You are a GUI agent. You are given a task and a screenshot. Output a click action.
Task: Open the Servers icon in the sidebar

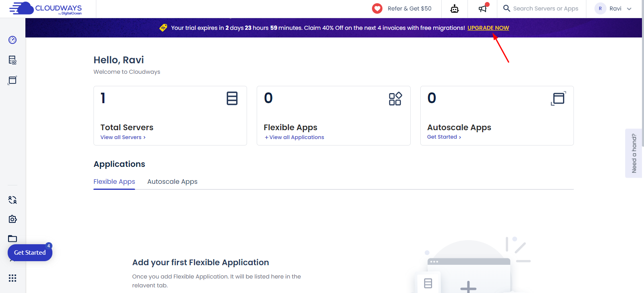(12, 60)
